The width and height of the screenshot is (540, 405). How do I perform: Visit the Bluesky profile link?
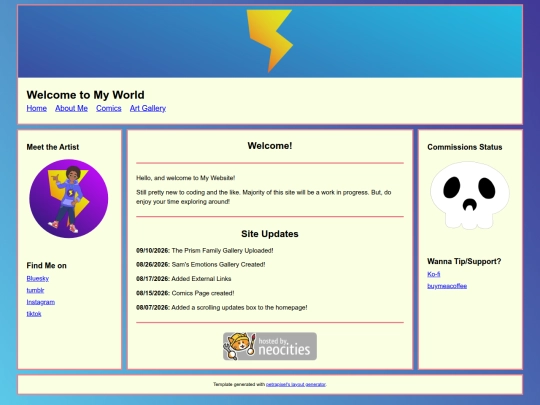pos(38,278)
